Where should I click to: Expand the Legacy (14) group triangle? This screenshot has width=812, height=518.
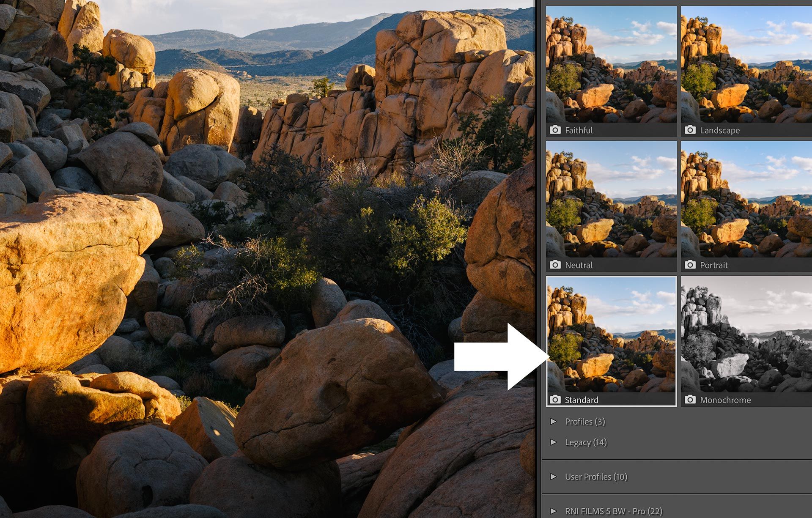coord(553,442)
